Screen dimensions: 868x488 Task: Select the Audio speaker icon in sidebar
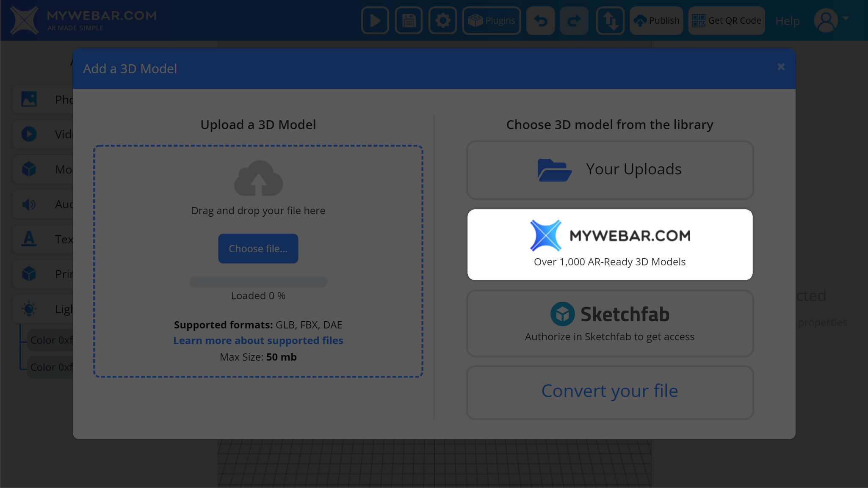coord(29,204)
